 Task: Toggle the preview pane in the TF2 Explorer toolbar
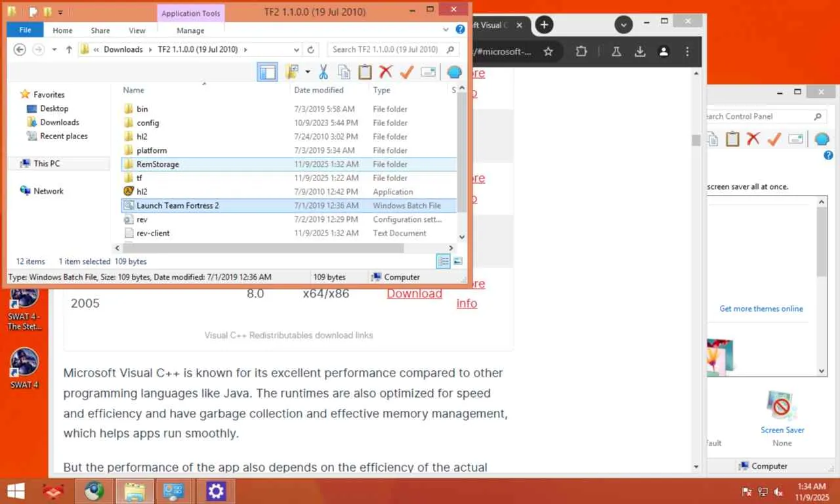click(x=268, y=72)
